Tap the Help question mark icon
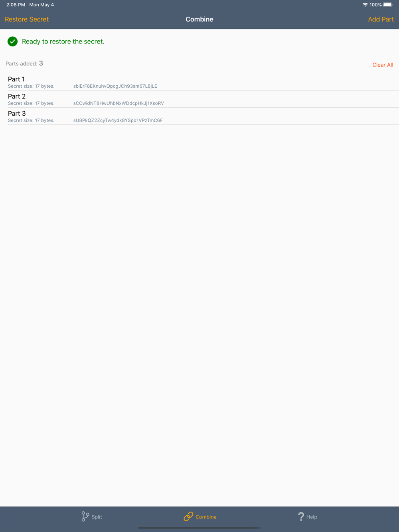Screen dimensions: 399x532 [301, 516]
